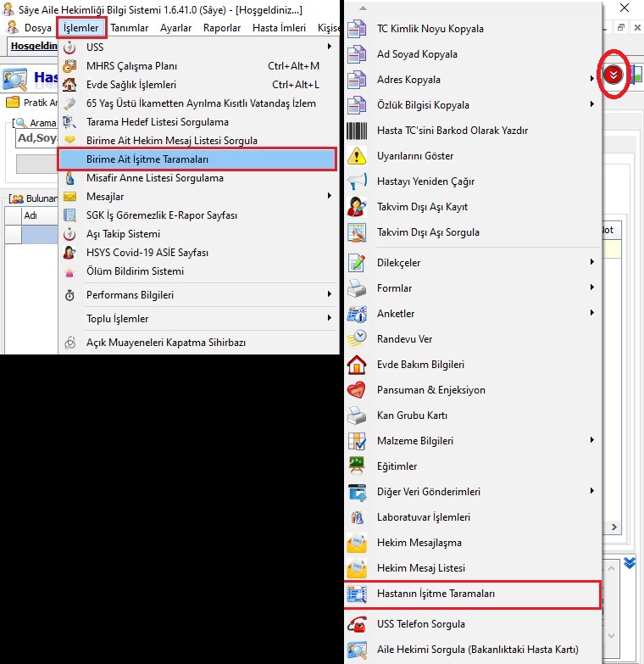Expand the Dilekçeler submenu arrow

[x=592, y=262]
